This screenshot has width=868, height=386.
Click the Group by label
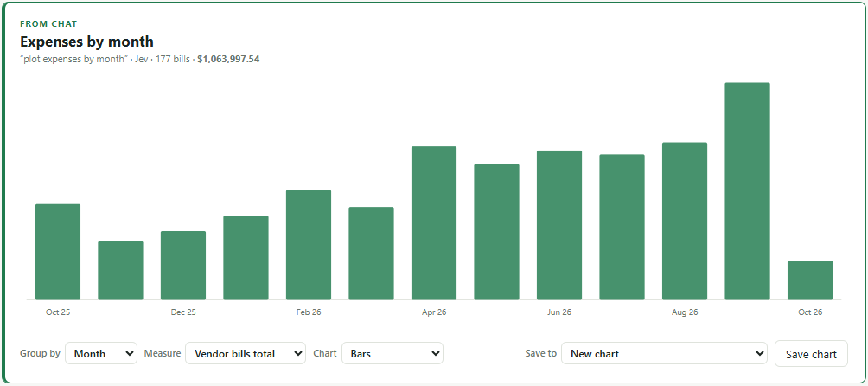tap(40, 353)
